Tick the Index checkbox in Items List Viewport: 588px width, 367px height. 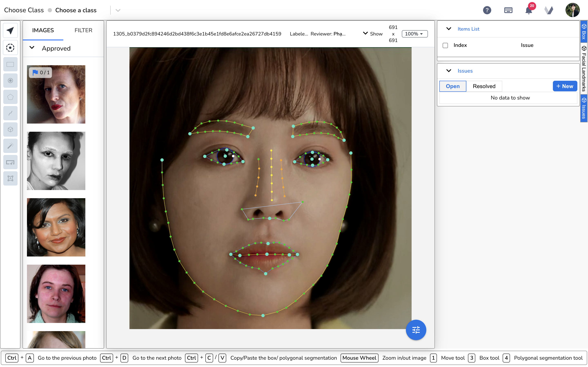(x=445, y=45)
